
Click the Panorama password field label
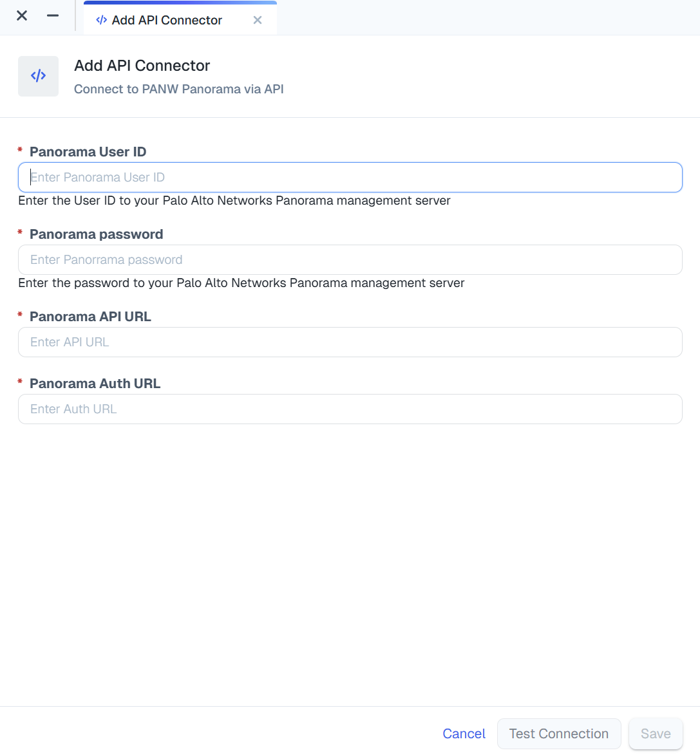(96, 234)
